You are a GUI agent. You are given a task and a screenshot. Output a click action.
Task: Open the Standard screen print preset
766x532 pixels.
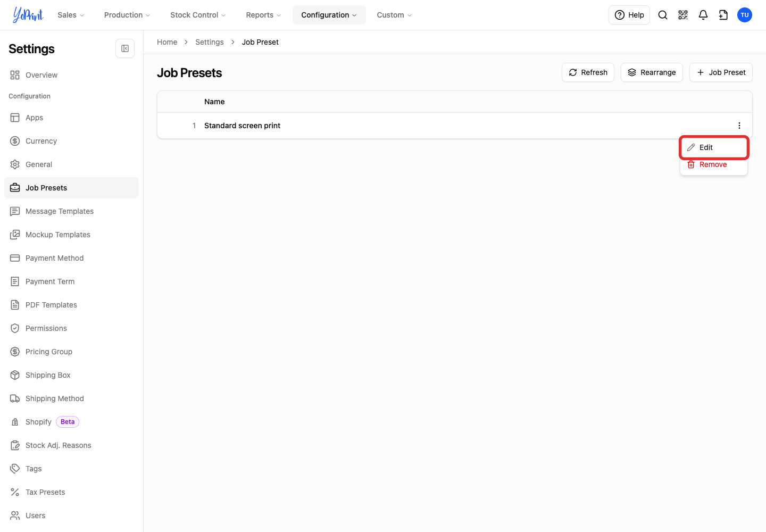coord(242,126)
